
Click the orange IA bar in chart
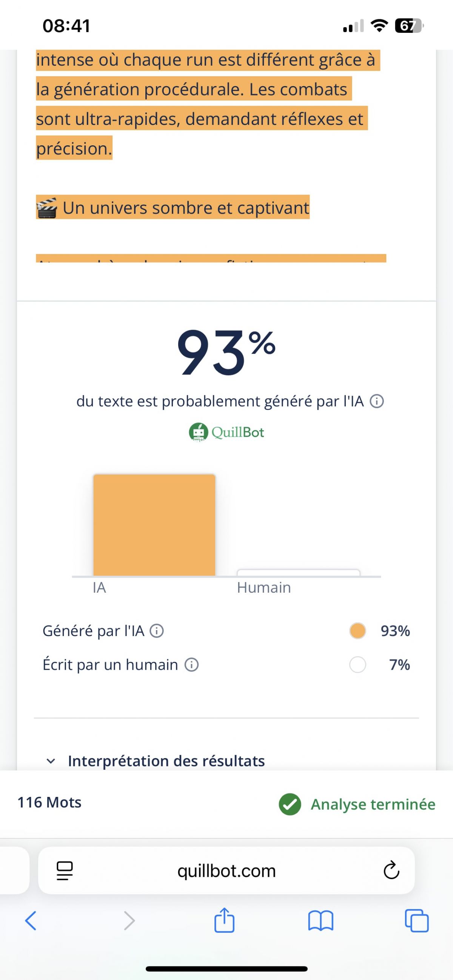(x=154, y=525)
